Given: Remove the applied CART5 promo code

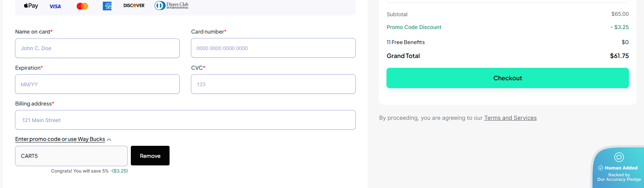Looking at the screenshot, I should coord(150,156).
